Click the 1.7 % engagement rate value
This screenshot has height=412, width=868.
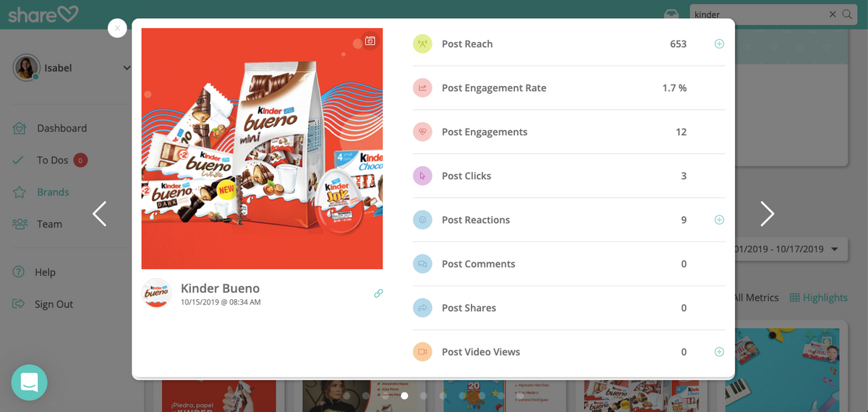[674, 88]
